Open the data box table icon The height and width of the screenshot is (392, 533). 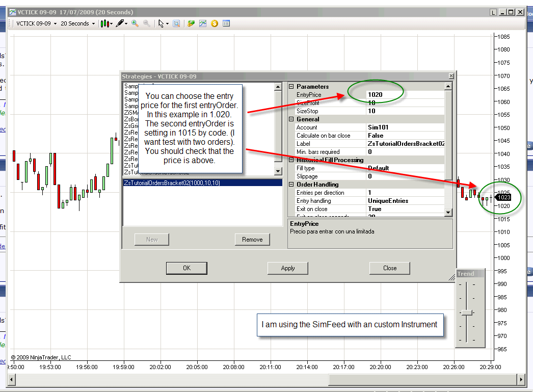point(226,23)
